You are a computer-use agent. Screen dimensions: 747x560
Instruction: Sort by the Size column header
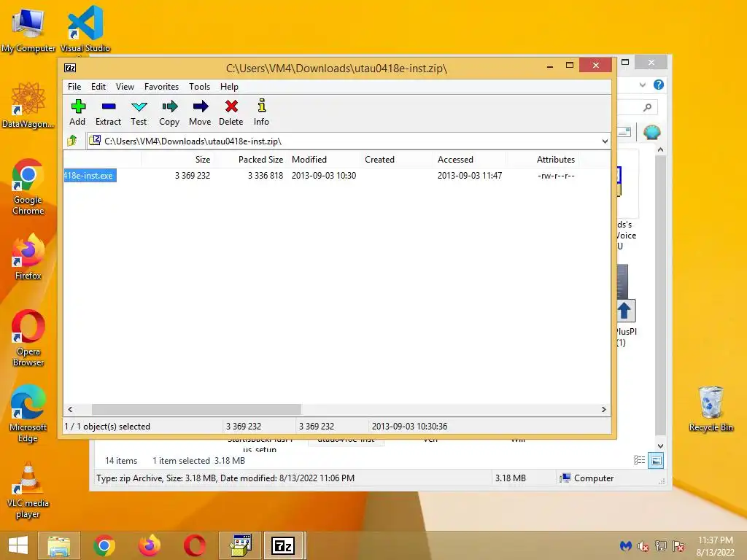177,160
